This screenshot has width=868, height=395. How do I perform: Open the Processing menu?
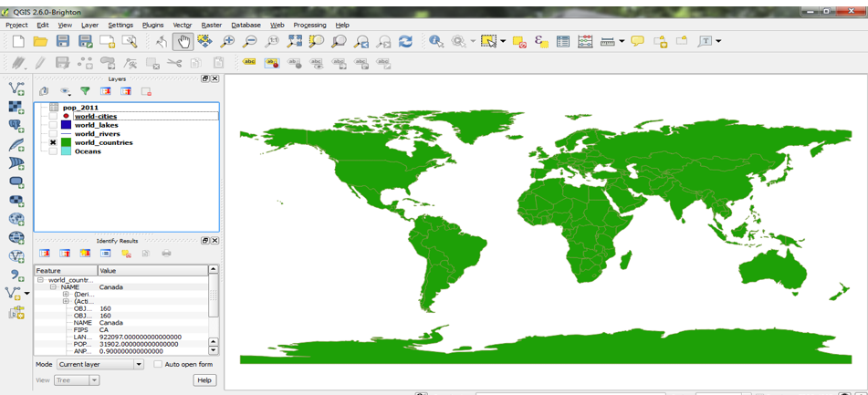[x=309, y=26]
